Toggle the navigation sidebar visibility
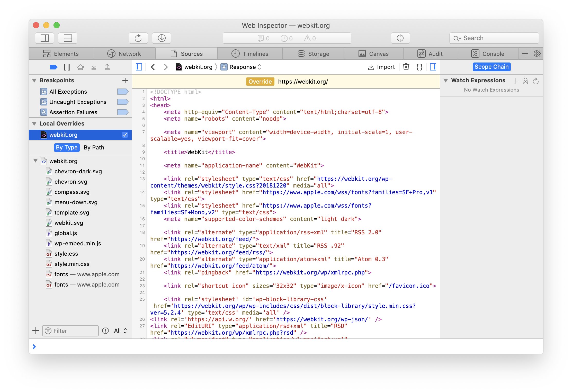 pos(139,67)
